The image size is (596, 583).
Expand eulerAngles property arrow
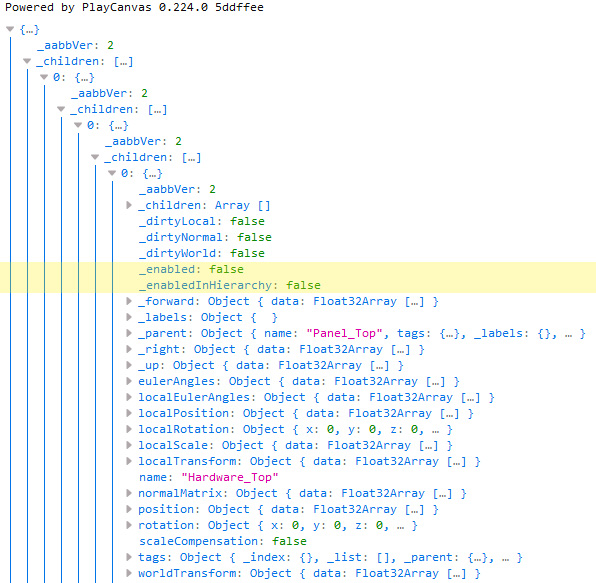[129, 381]
